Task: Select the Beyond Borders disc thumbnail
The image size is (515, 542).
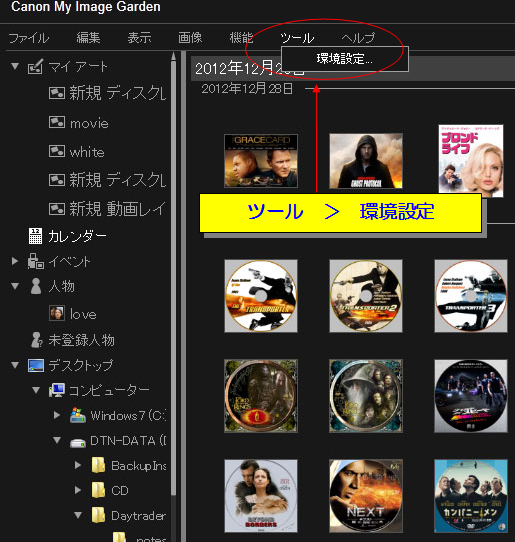Action: 261,496
